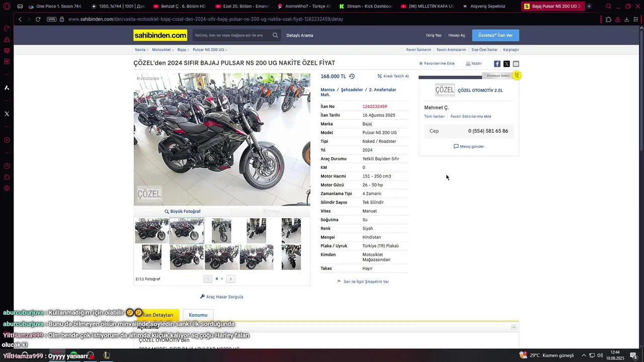Open the browser downloads icon

coord(626,19)
